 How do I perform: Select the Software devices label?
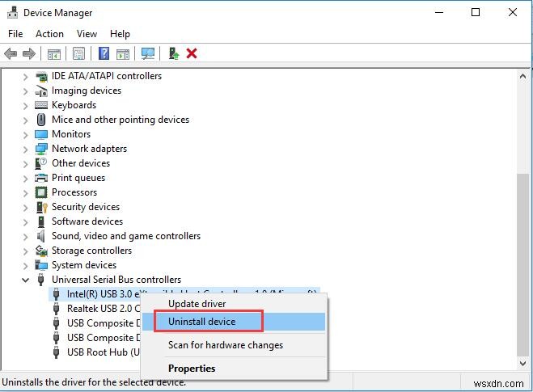87,221
